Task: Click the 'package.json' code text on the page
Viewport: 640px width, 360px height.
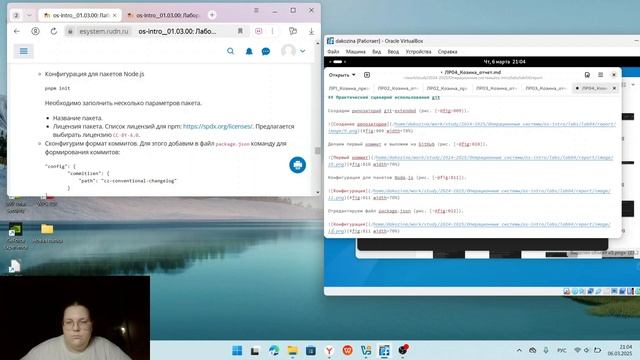Action: coord(232,144)
